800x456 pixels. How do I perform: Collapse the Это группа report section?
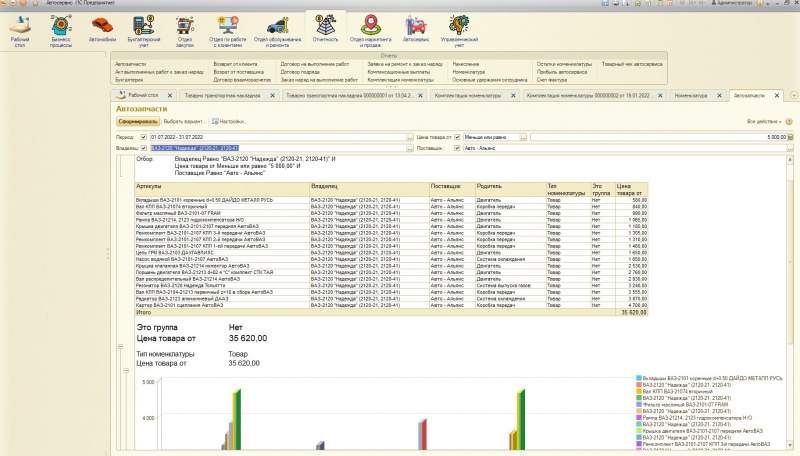pos(120,347)
